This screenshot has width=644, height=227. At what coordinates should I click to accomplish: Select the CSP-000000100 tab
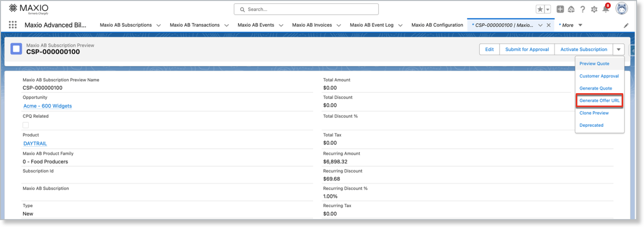[x=503, y=25]
